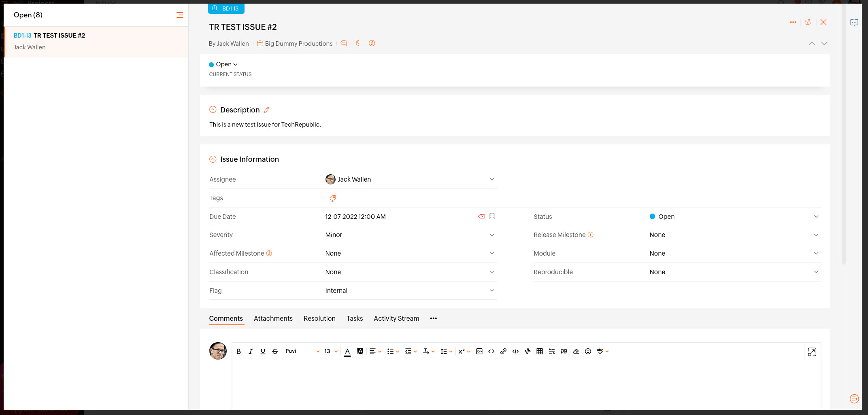
Task: Click the tag icon in the Tags row
Action: [333, 198]
